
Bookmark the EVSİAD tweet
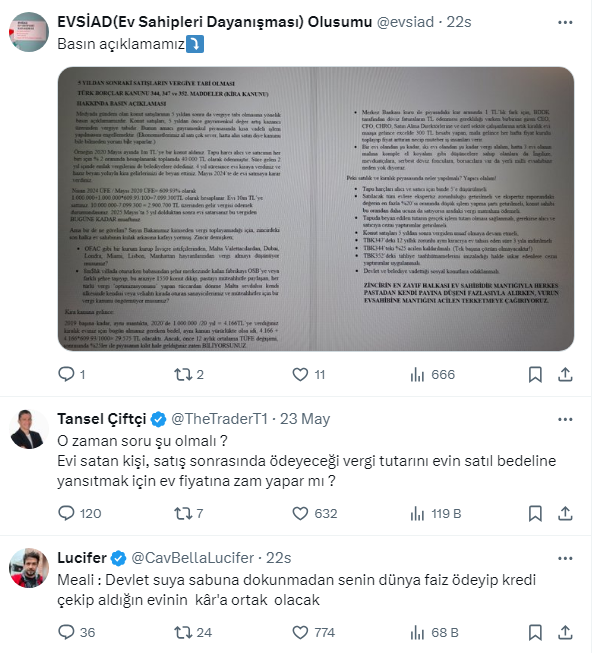[535, 374]
